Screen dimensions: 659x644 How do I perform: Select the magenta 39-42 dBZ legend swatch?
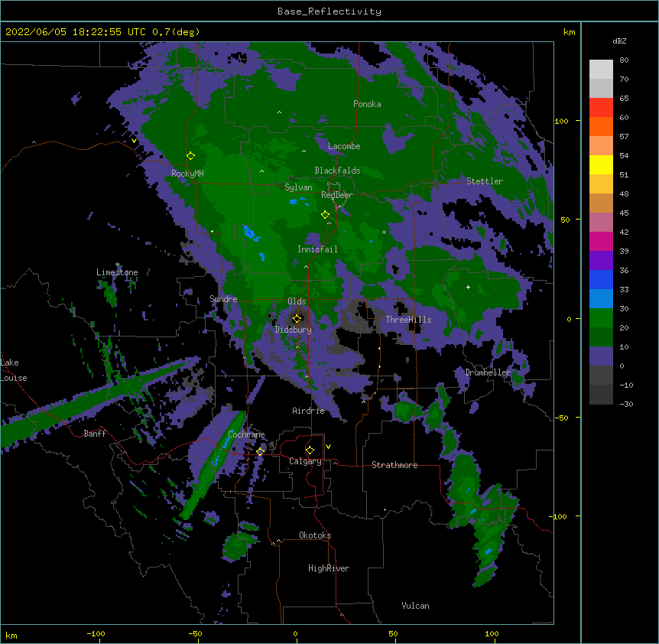point(601,241)
